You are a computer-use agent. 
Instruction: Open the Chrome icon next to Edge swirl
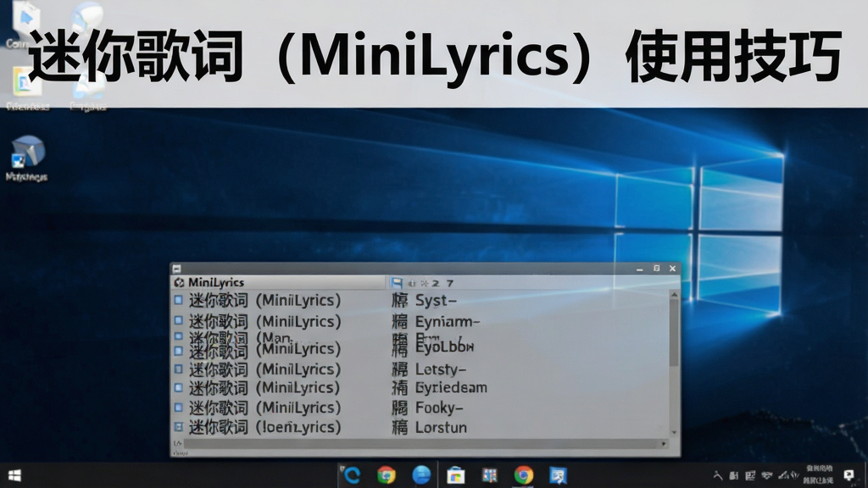[387, 475]
